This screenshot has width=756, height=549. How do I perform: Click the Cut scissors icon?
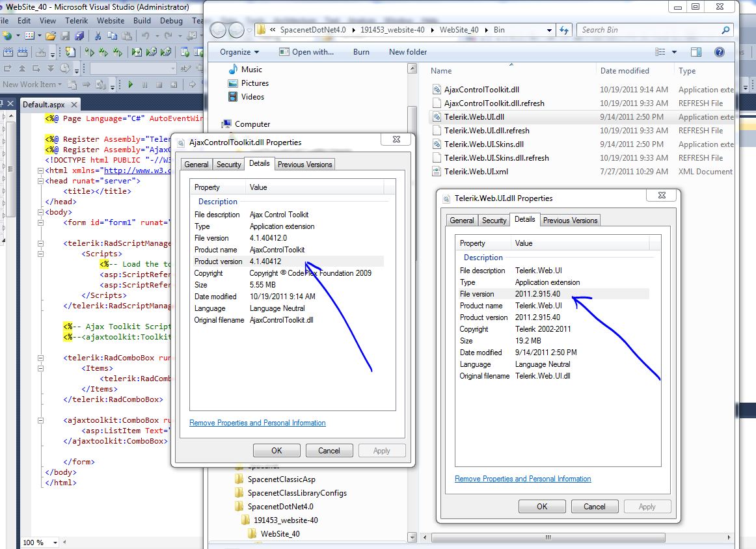click(x=98, y=36)
